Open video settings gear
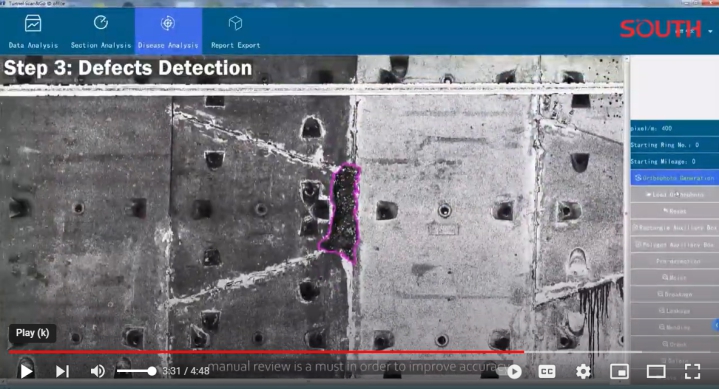 tap(583, 371)
